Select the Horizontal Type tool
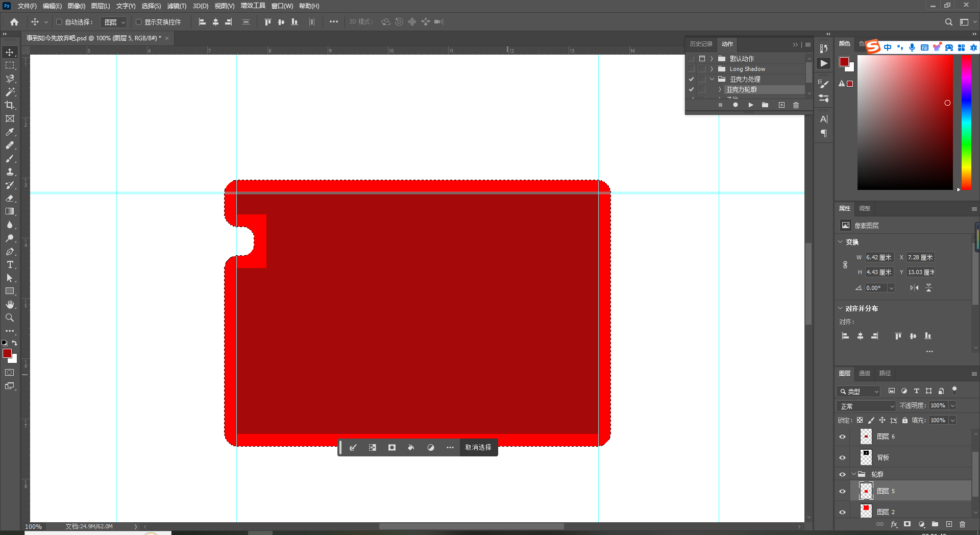 (x=10, y=264)
